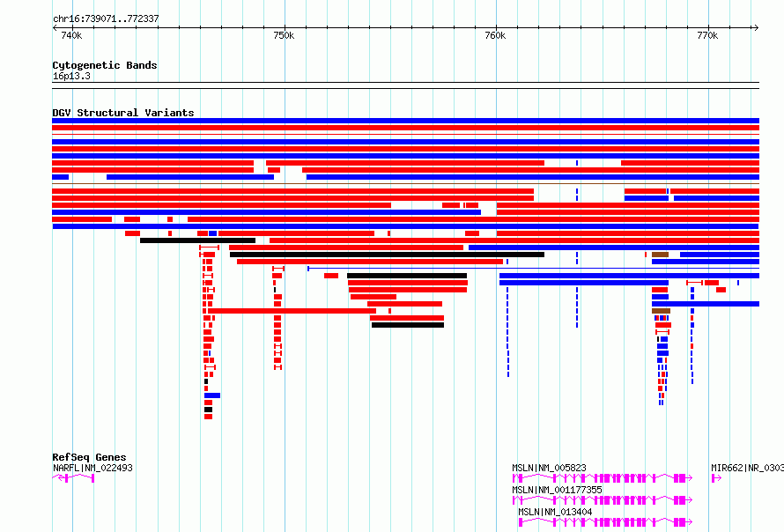Select the 16p13.3 cytogenetic band bar
This screenshot has width=784, height=532.
(x=405, y=85)
